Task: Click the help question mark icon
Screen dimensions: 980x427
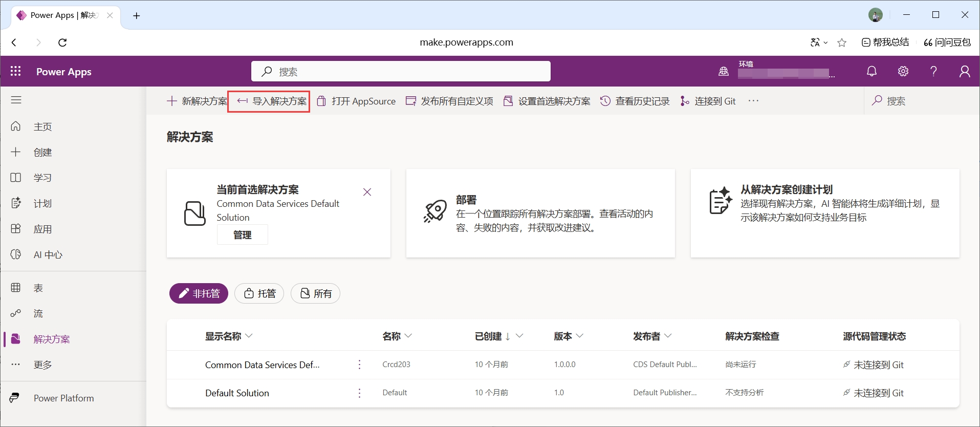Action: tap(933, 71)
